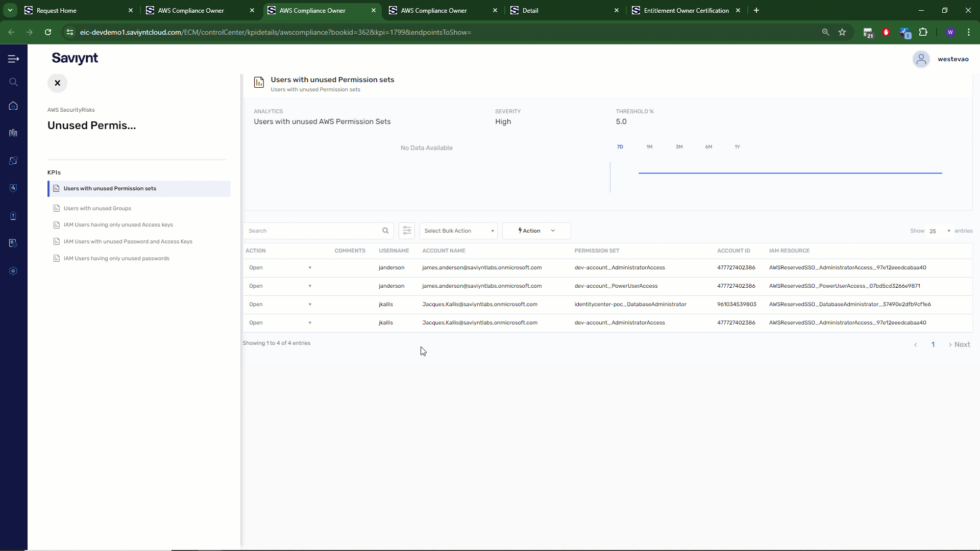This screenshot has width=980, height=551.
Task: Click the sidebar search magnifier icon
Action: click(14, 82)
